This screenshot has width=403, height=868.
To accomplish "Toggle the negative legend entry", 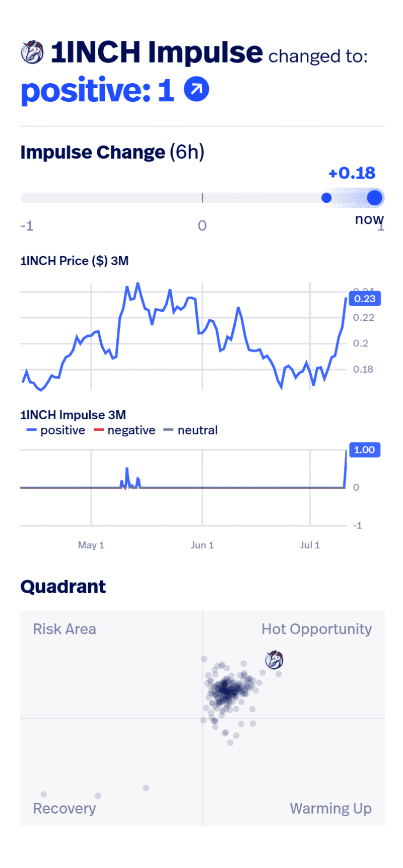I will pyautogui.click(x=124, y=430).
